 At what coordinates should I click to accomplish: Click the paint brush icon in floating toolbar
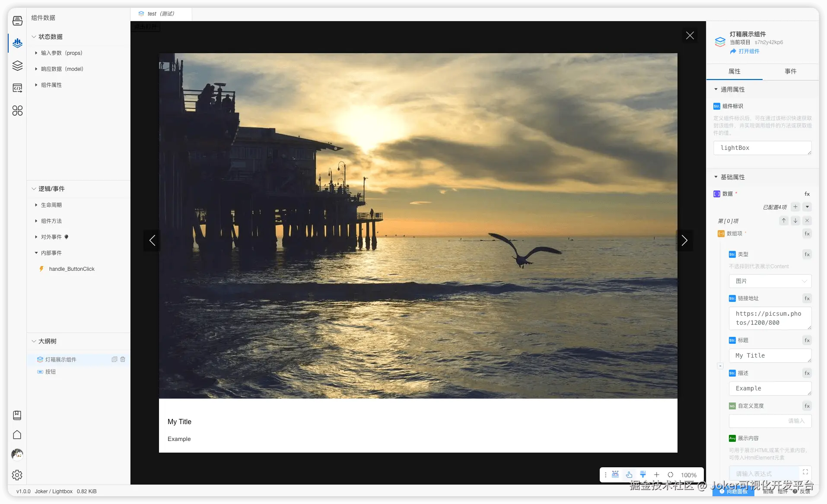tap(643, 475)
